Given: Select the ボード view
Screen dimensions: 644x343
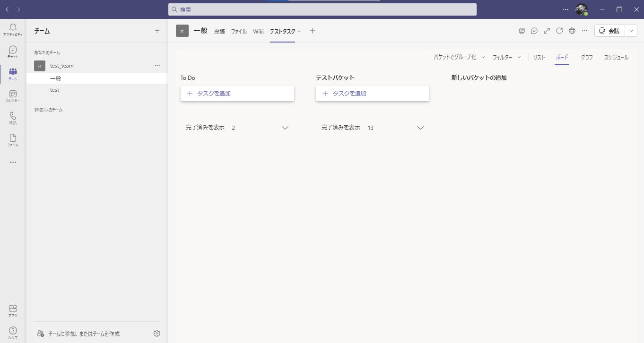Looking at the screenshot, I should [562, 57].
